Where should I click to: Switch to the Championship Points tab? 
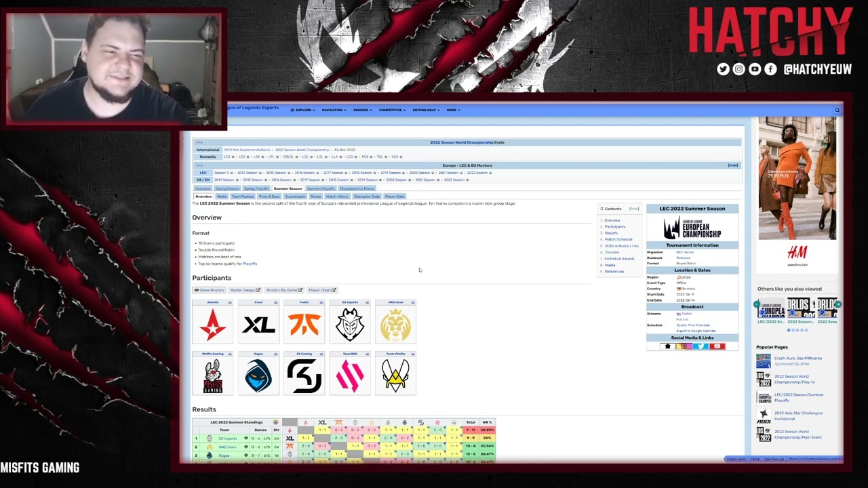click(357, 188)
